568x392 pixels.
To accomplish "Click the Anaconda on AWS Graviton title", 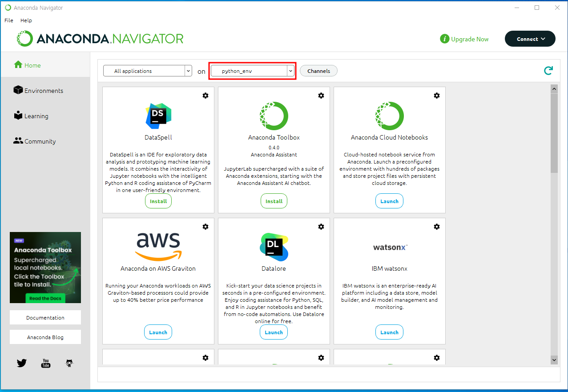I will [x=158, y=268].
